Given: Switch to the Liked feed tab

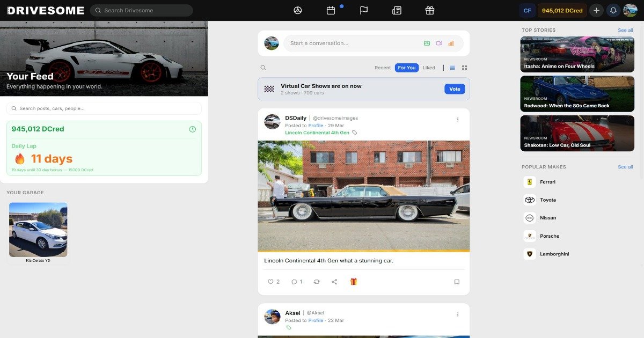Looking at the screenshot, I should coord(429,68).
